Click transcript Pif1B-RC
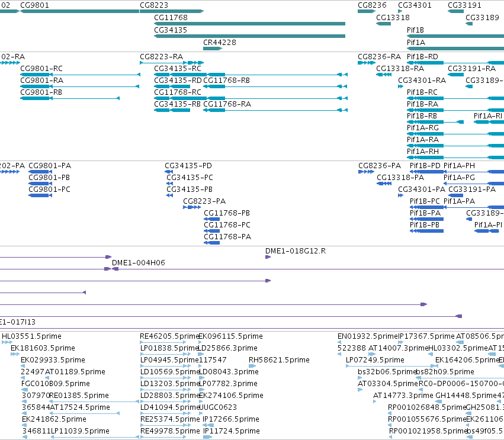 [422, 92]
